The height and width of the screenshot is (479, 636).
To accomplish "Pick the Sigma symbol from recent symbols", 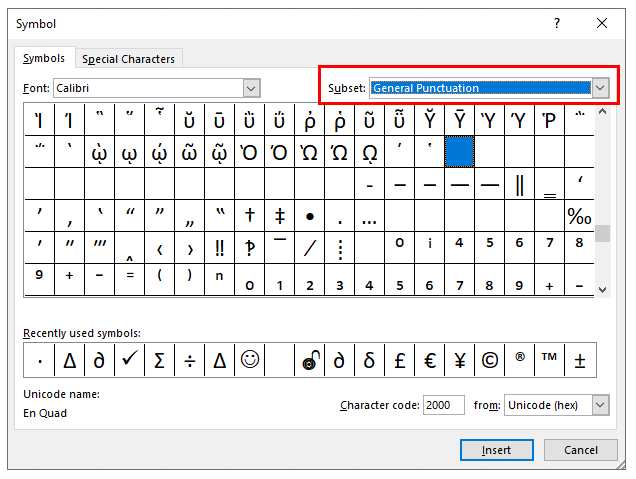I will [x=159, y=360].
